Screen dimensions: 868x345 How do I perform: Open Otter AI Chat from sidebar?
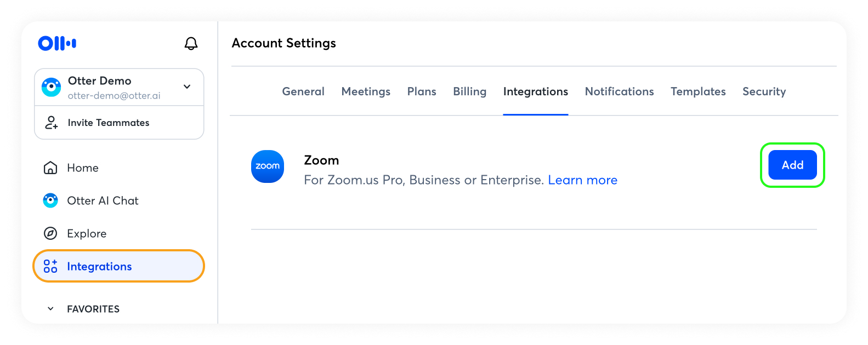(103, 201)
